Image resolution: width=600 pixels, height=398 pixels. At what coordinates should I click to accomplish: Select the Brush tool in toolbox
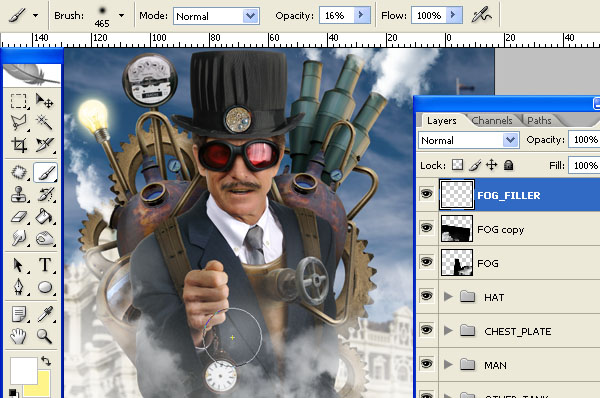45,172
